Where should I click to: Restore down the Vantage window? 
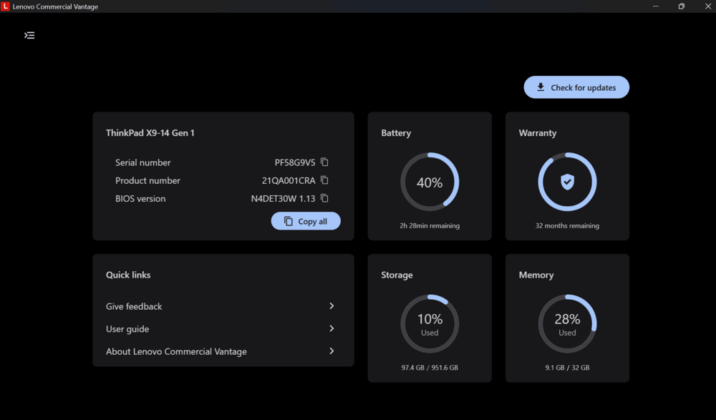click(681, 6)
